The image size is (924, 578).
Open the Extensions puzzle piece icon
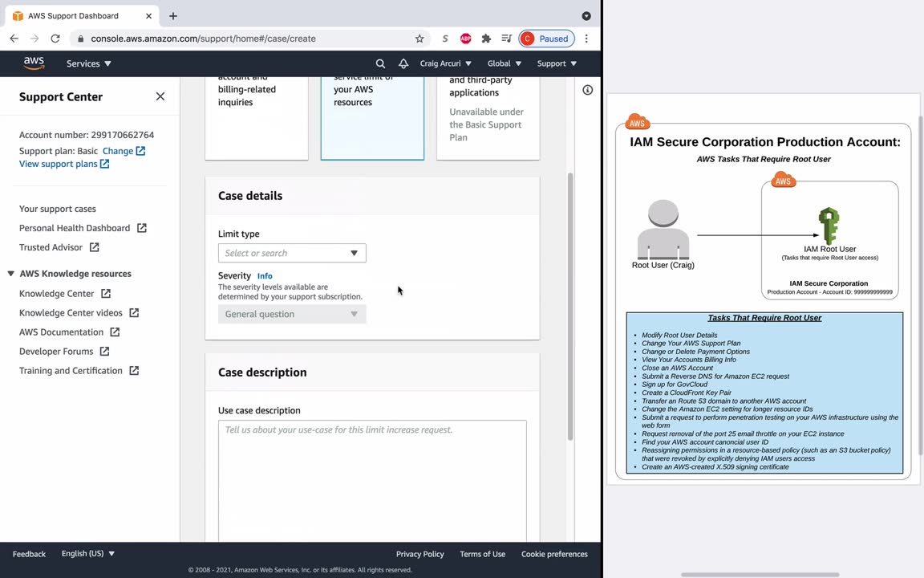coord(485,39)
